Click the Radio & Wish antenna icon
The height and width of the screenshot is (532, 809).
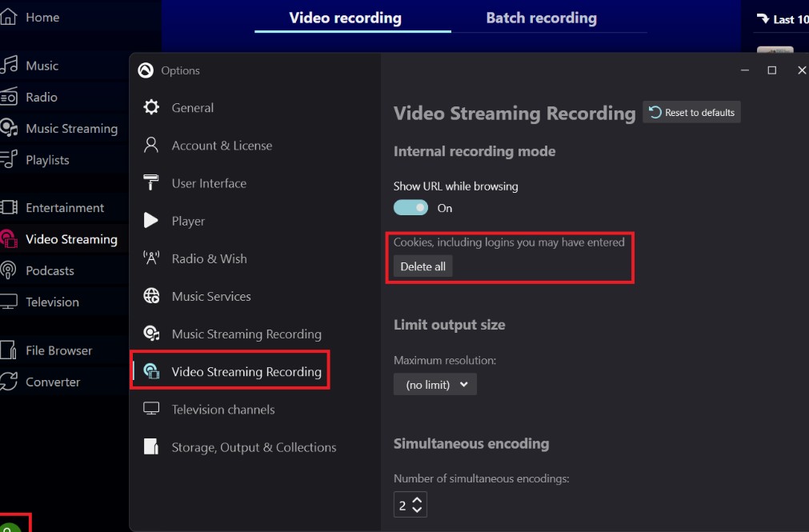[x=151, y=258]
